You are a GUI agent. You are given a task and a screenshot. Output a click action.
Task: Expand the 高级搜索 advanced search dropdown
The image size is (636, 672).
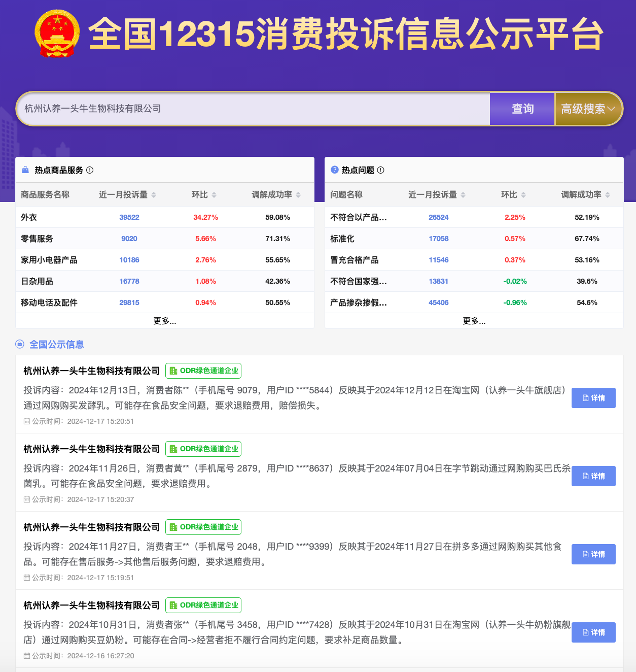click(x=588, y=109)
